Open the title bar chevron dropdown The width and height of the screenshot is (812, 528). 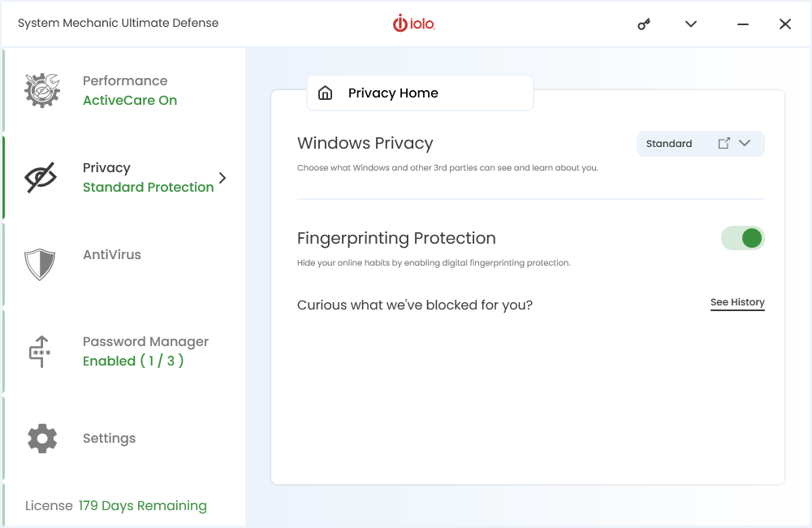[690, 24]
